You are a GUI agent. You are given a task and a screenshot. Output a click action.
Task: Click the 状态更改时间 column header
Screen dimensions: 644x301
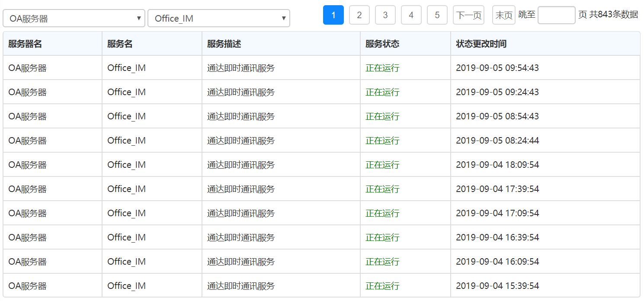coord(481,44)
